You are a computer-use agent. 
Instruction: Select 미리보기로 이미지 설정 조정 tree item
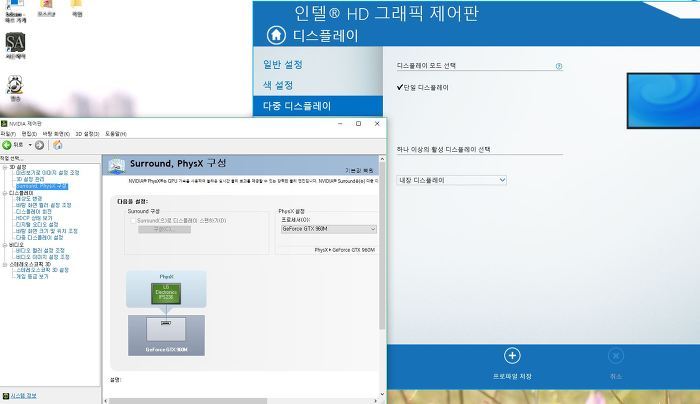(x=47, y=173)
